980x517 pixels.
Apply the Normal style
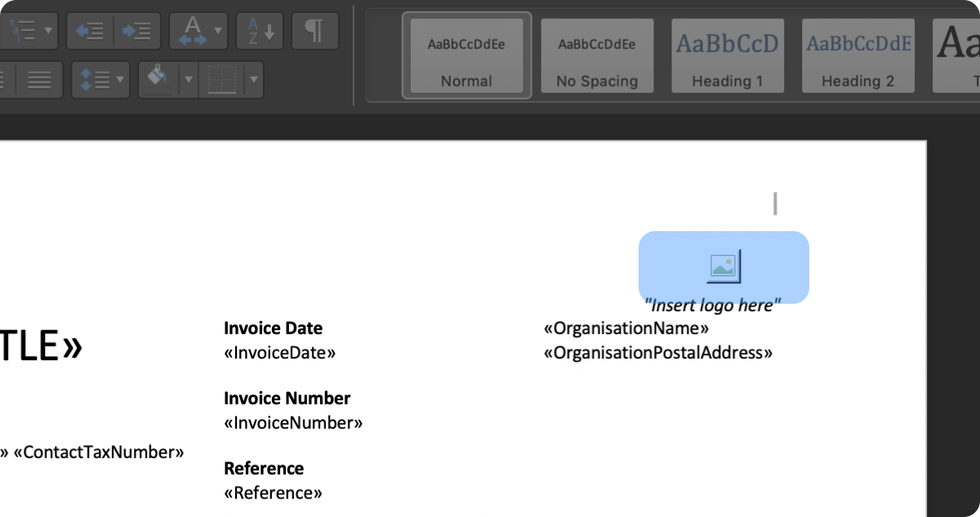coord(466,56)
